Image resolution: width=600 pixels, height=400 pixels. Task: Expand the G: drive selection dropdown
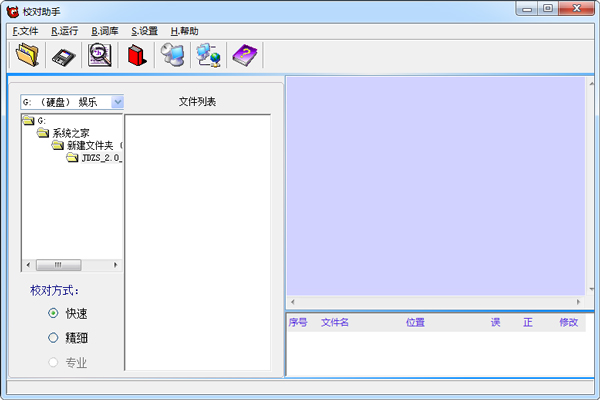pos(117,102)
